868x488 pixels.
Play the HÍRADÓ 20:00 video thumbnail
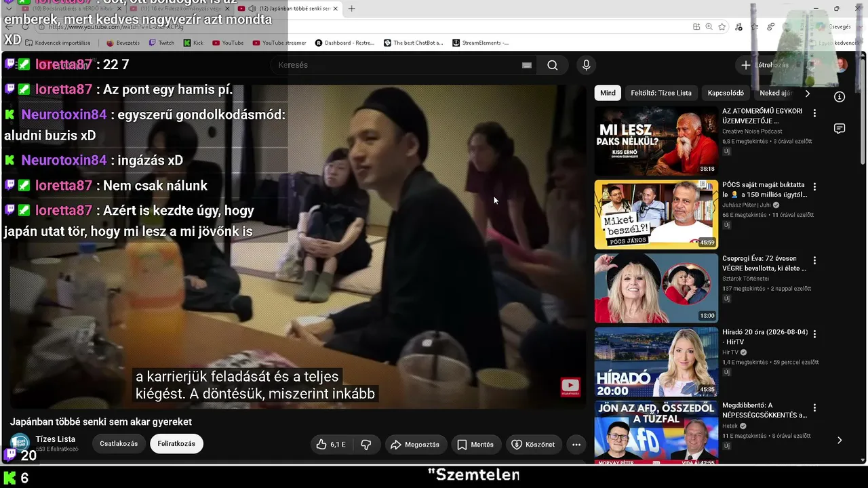click(656, 362)
